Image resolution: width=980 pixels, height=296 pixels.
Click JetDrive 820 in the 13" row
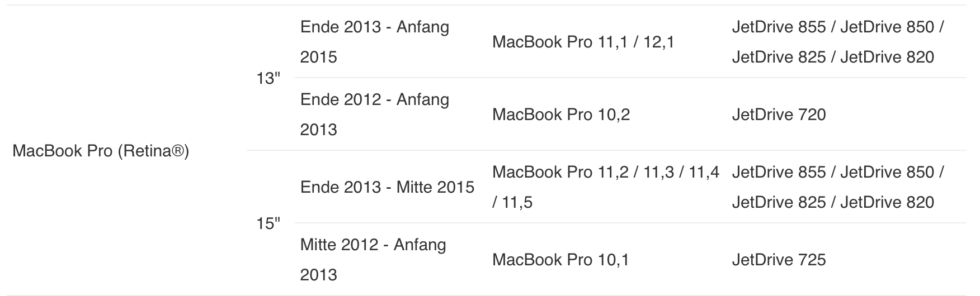click(887, 57)
